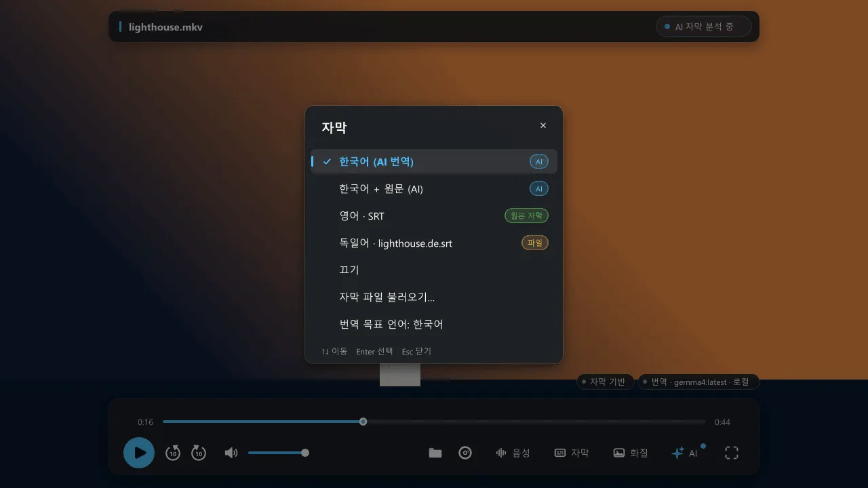
Task: Click 자막 파일 불러오기... to load subtitle file
Action: (434, 297)
